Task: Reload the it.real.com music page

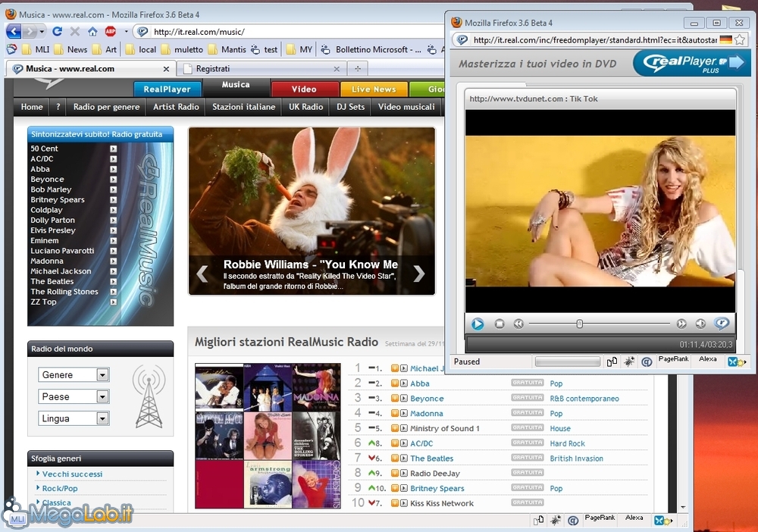Action: tap(57, 32)
